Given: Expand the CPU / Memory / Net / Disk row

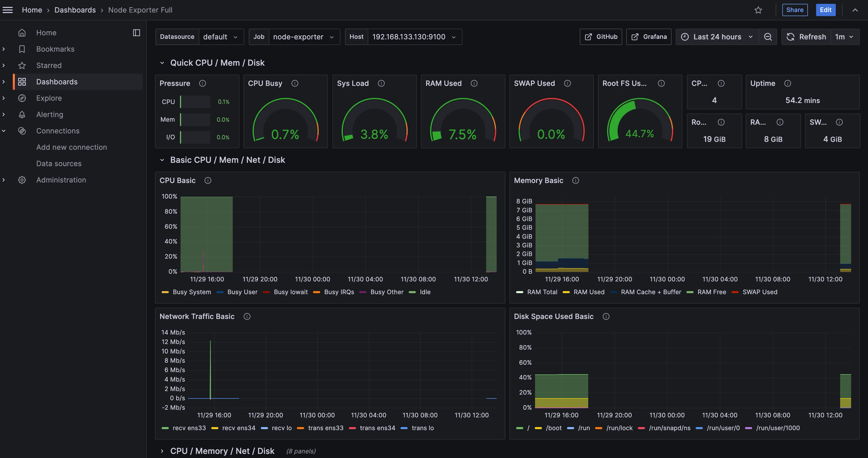Looking at the screenshot, I should click(x=222, y=451).
